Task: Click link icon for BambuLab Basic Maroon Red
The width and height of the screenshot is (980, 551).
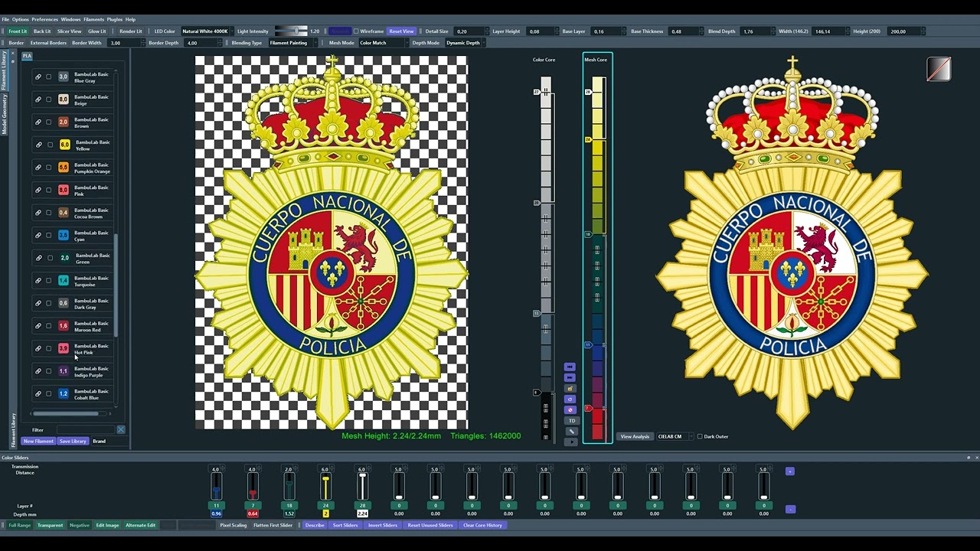Action: [38, 325]
